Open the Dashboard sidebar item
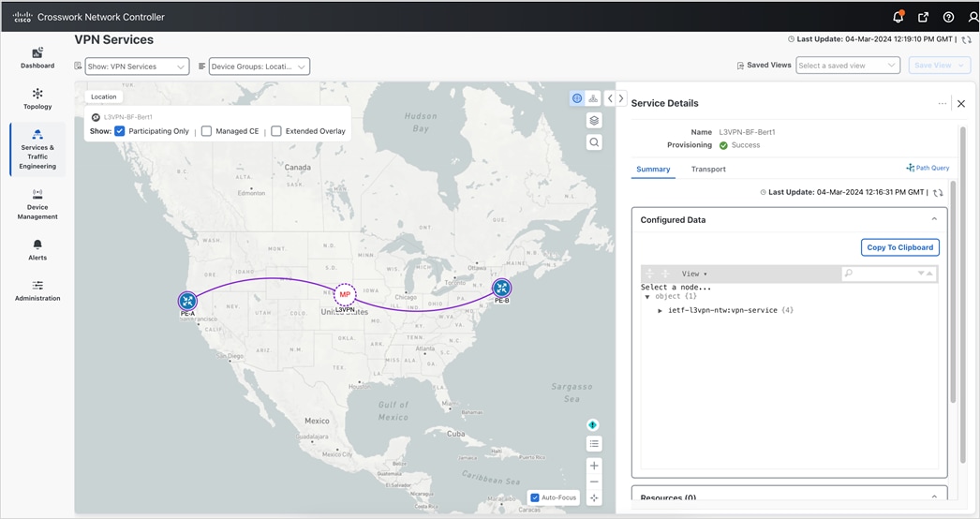Image resolution: width=980 pixels, height=519 pixels. coord(37,57)
